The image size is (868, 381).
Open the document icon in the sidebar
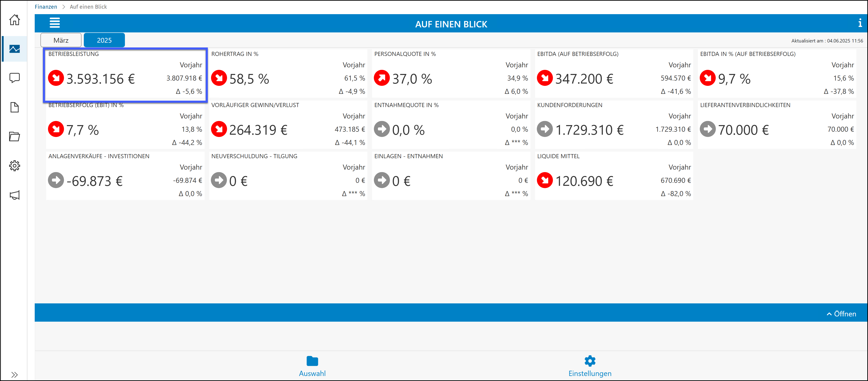[14, 108]
